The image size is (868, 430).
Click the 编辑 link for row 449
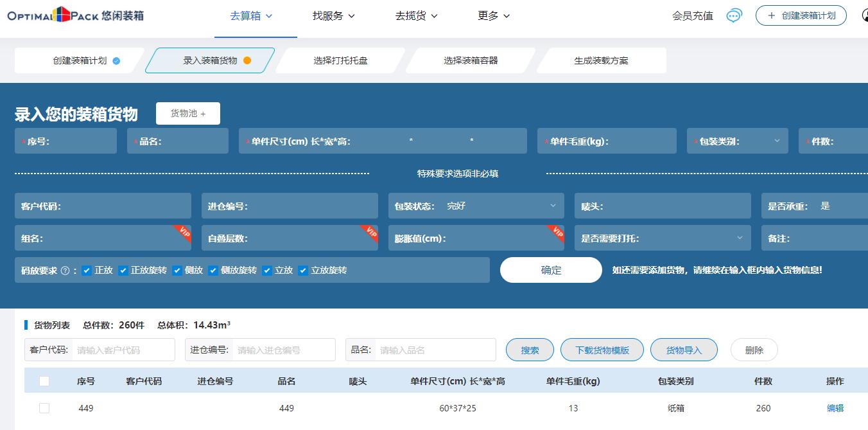point(835,408)
